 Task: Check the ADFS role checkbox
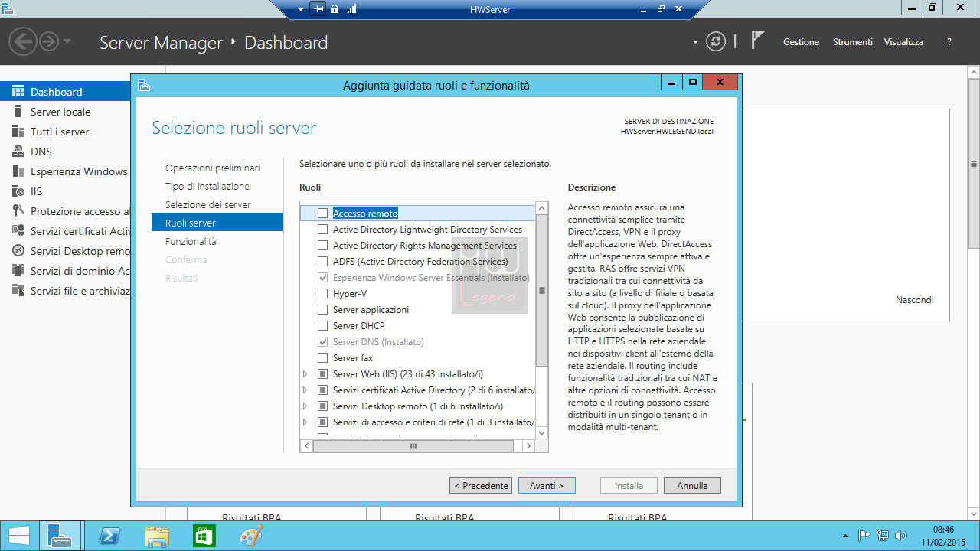(x=322, y=262)
